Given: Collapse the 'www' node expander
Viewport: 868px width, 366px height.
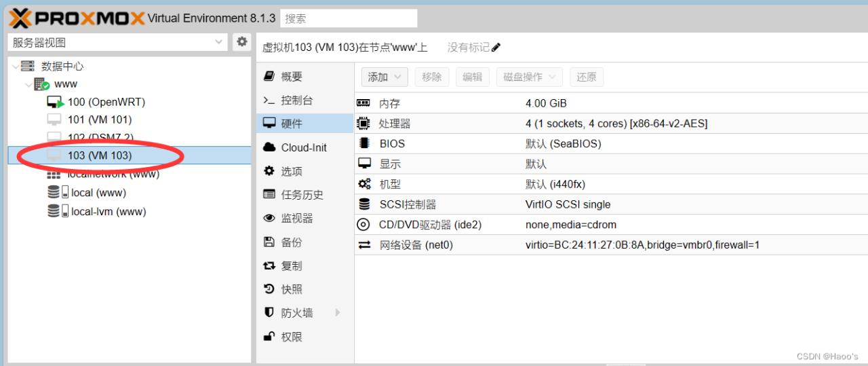Looking at the screenshot, I should [x=28, y=84].
